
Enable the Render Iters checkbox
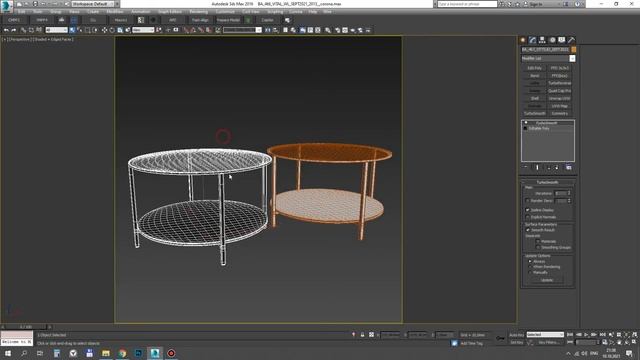(x=527, y=201)
